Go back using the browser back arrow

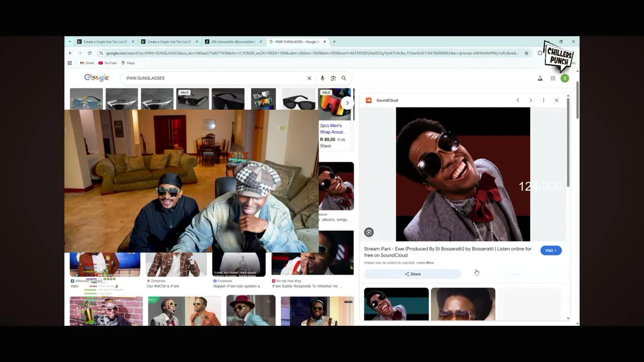coord(70,53)
